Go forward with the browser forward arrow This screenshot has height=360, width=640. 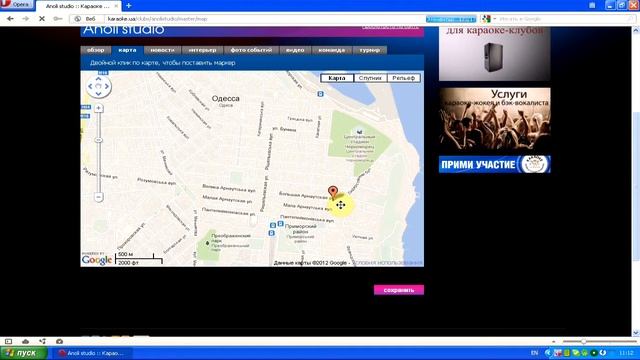[x=25, y=19]
